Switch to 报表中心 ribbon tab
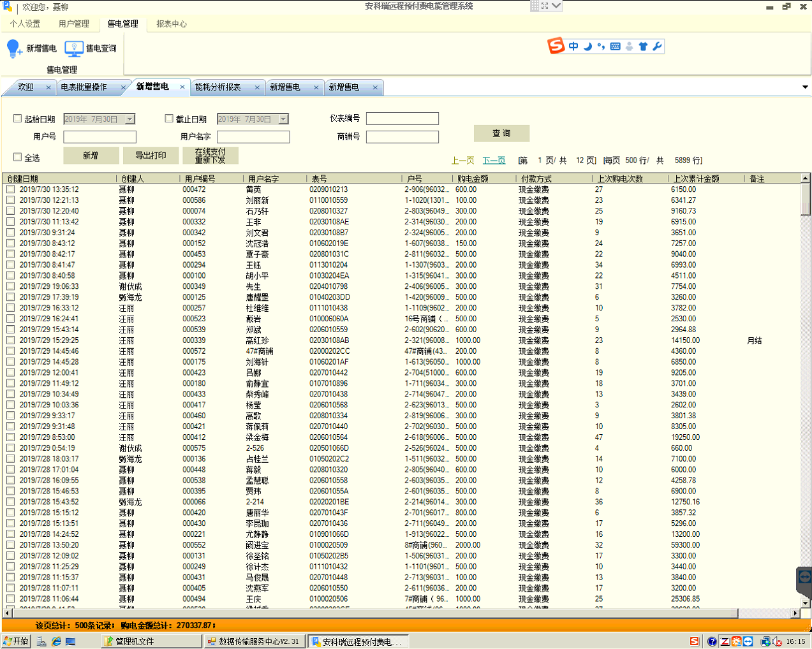812x649 pixels. pos(172,24)
